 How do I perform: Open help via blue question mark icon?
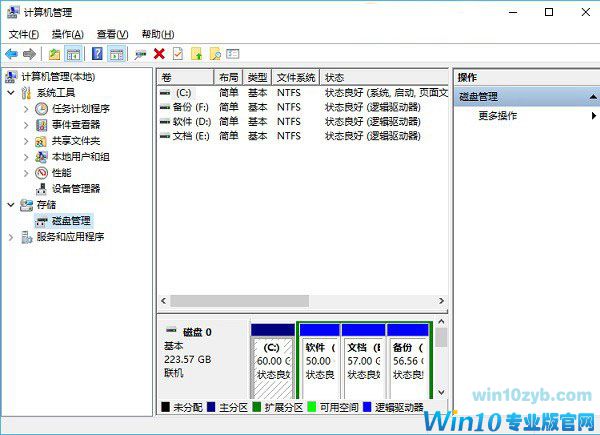97,53
